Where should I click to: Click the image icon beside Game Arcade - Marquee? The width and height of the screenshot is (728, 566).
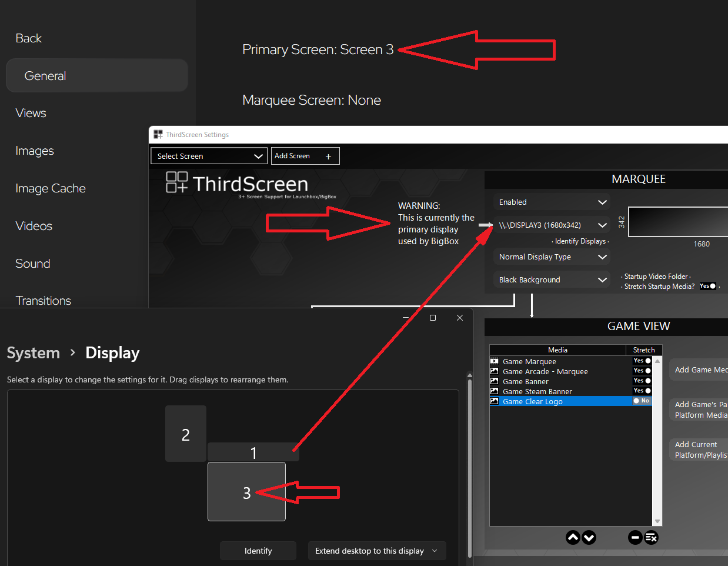click(495, 371)
